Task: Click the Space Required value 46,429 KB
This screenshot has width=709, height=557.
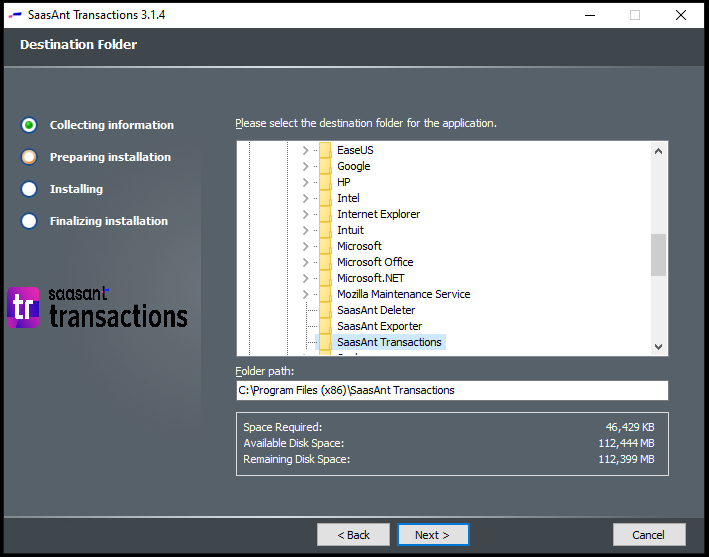Action: click(630, 427)
